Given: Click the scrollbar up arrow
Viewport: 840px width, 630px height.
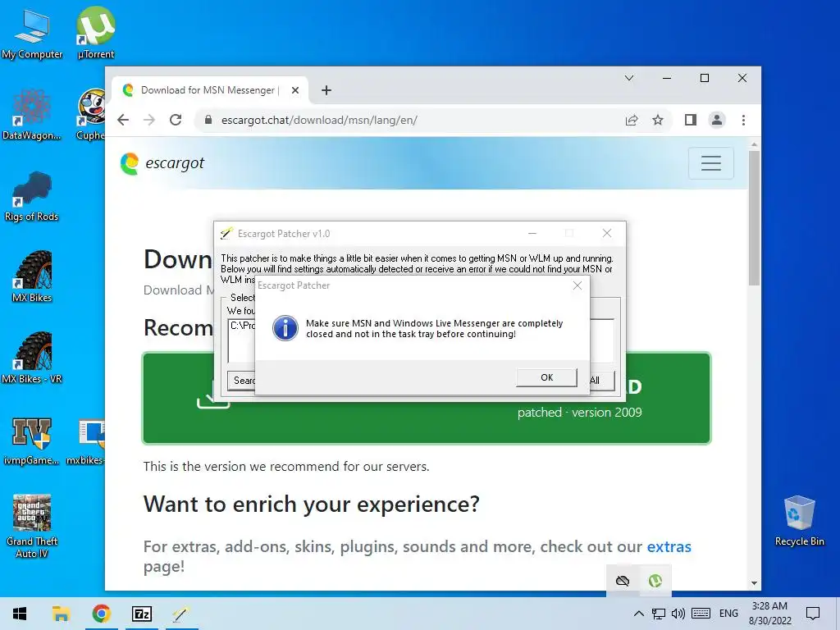Looking at the screenshot, I should pyautogui.click(x=755, y=144).
